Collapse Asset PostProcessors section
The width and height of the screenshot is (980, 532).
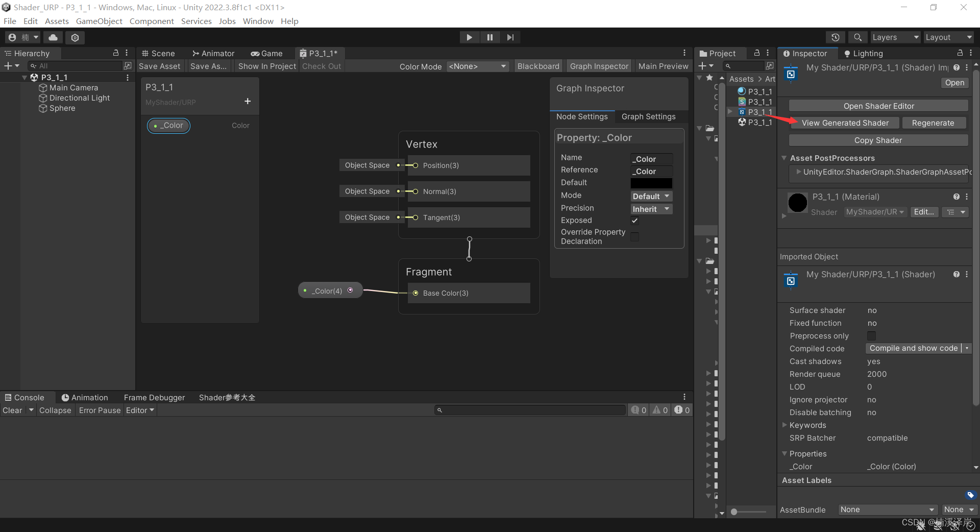coord(785,158)
